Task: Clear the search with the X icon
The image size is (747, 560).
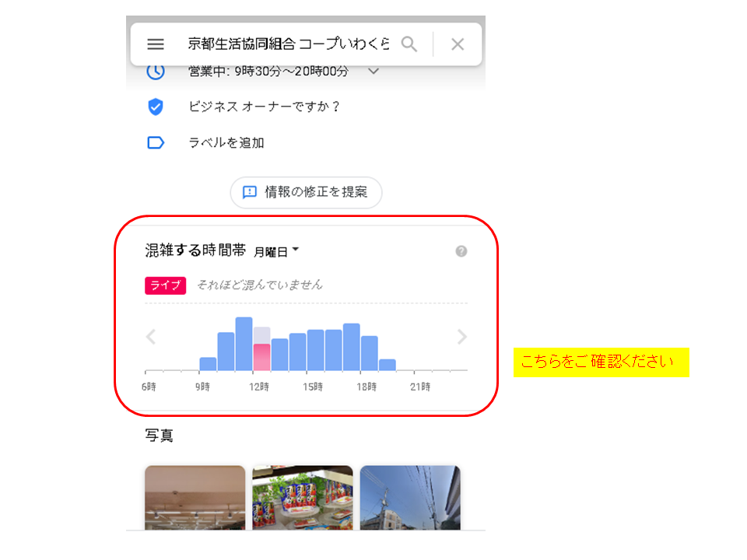Action: coord(458,44)
